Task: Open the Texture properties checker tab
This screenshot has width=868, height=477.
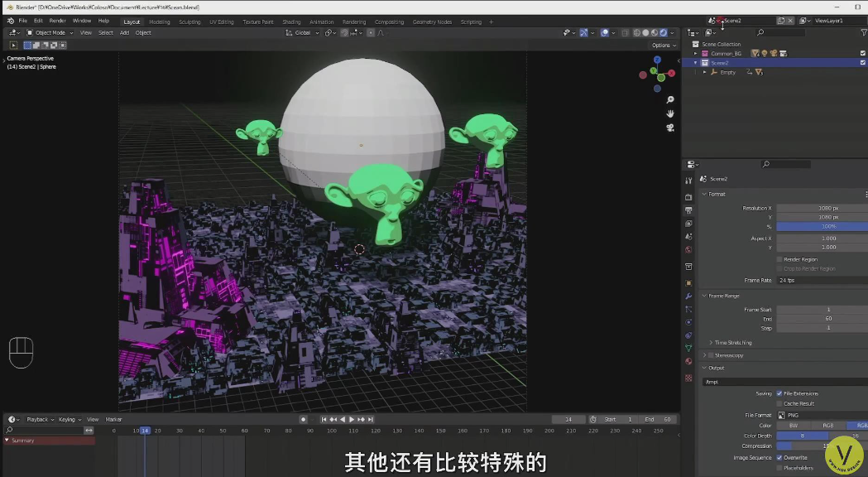Action: (x=688, y=378)
